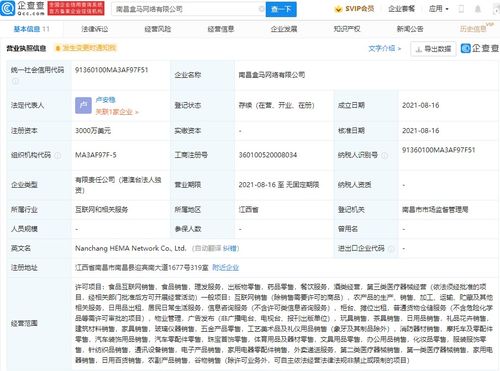Open 企业套餐 in the top bar
The image size is (500, 371).
point(402,9)
